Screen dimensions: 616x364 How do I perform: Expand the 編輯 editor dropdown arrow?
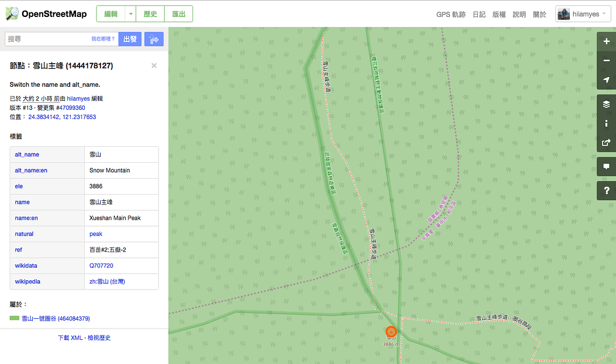click(130, 14)
